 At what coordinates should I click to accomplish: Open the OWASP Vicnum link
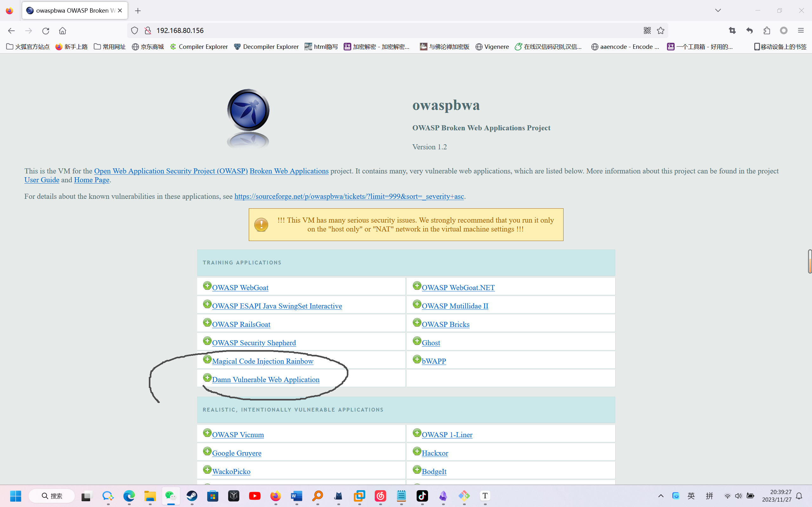pos(238,435)
